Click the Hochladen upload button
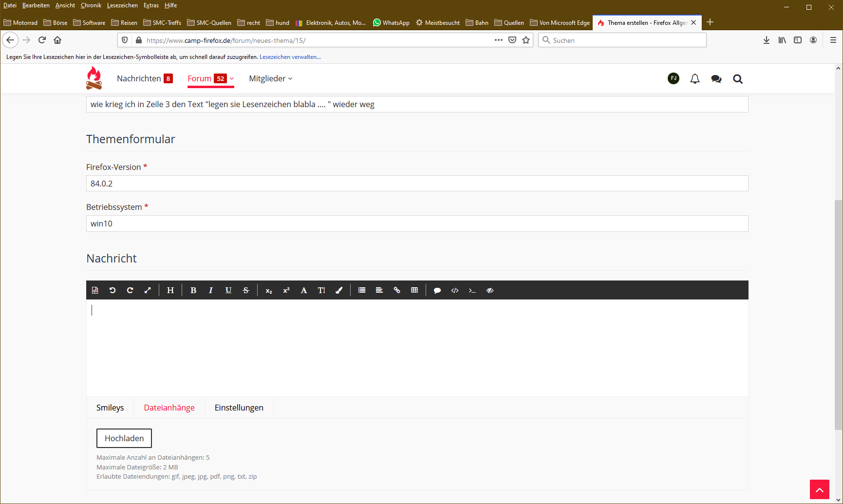The width and height of the screenshot is (843, 504). (x=124, y=438)
